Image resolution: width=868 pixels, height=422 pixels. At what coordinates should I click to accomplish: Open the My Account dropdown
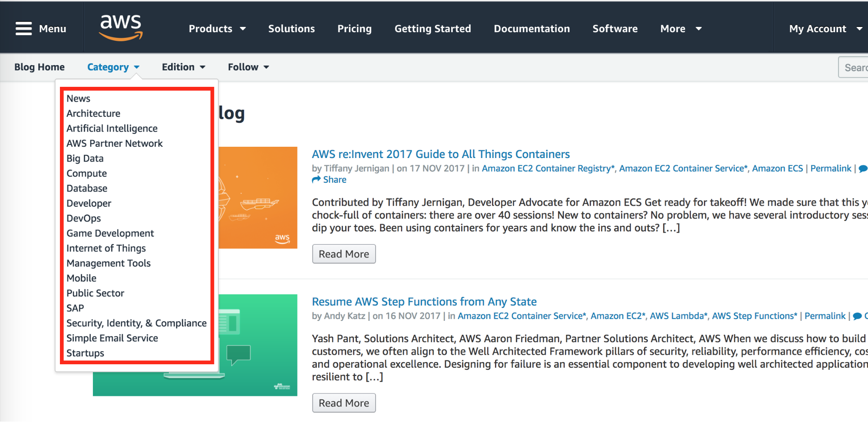825,29
